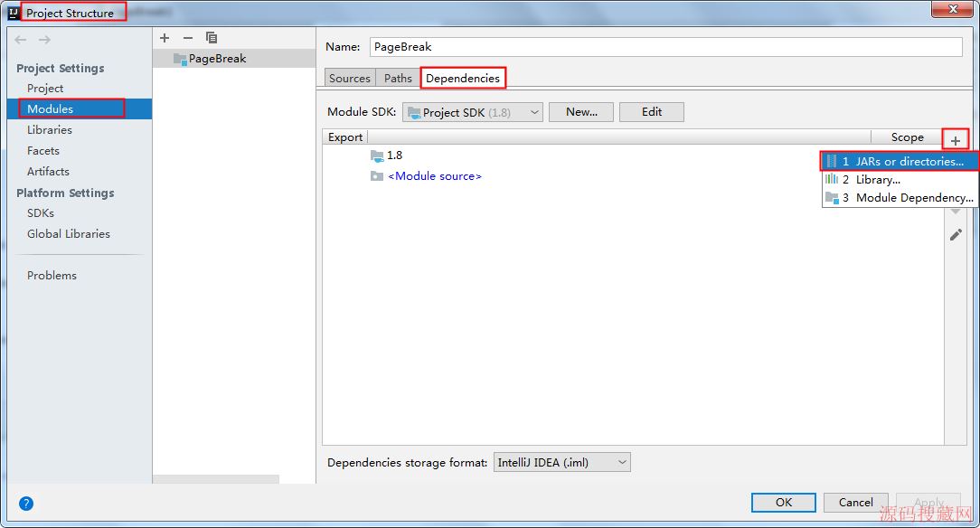Remove selected module with minus icon
The height and width of the screenshot is (528, 980).
[187, 38]
